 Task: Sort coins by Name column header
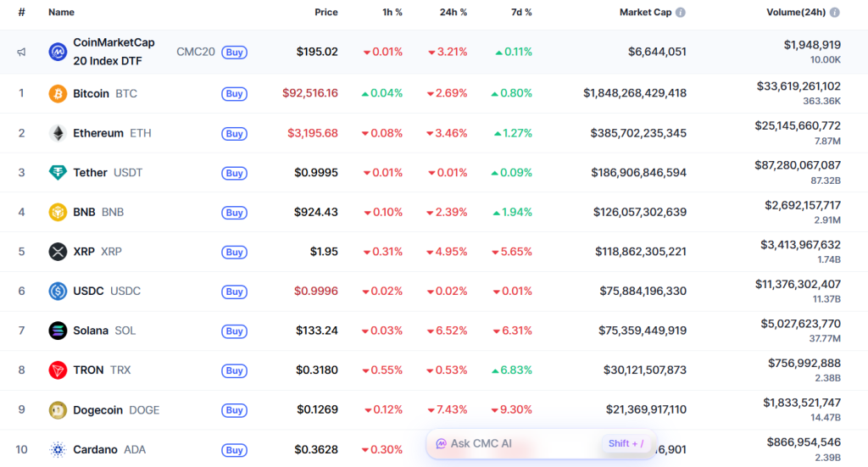61,13
